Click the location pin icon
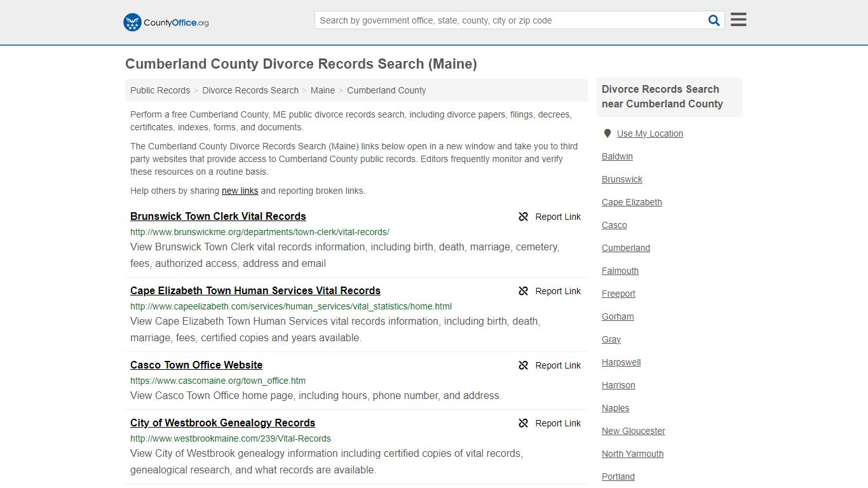 [x=607, y=133]
